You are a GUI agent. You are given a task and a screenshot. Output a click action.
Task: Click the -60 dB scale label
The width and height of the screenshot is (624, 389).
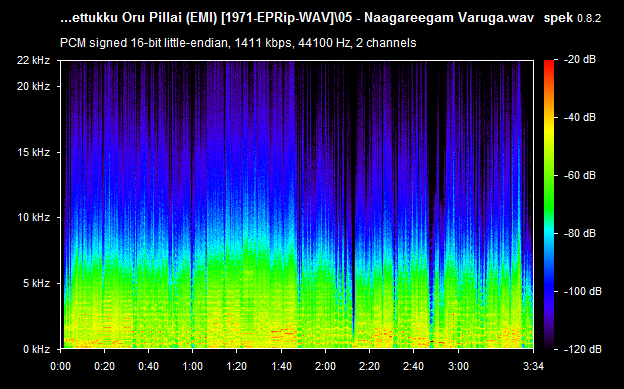[x=580, y=175]
